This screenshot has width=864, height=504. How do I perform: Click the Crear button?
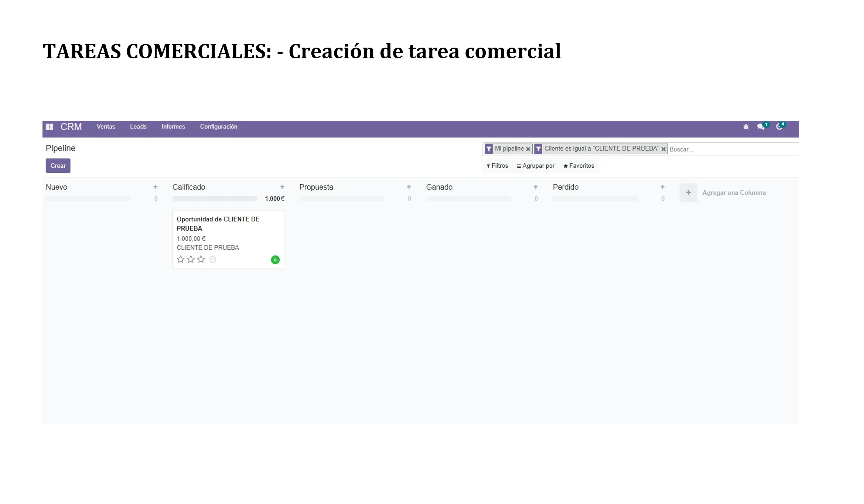click(x=58, y=166)
